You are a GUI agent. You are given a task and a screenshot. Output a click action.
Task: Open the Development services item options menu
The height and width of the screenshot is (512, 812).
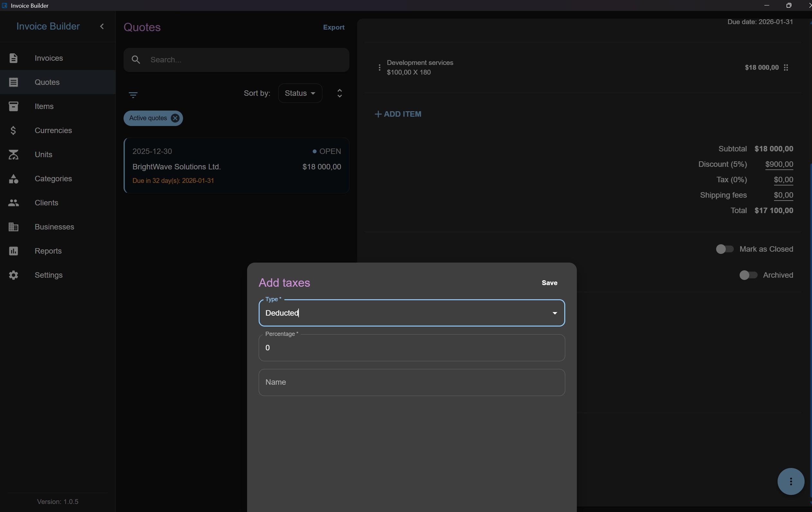pyautogui.click(x=379, y=67)
